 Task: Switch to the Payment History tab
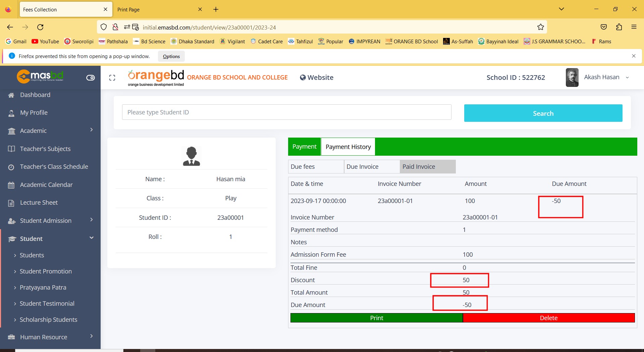pyautogui.click(x=348, y=147)
